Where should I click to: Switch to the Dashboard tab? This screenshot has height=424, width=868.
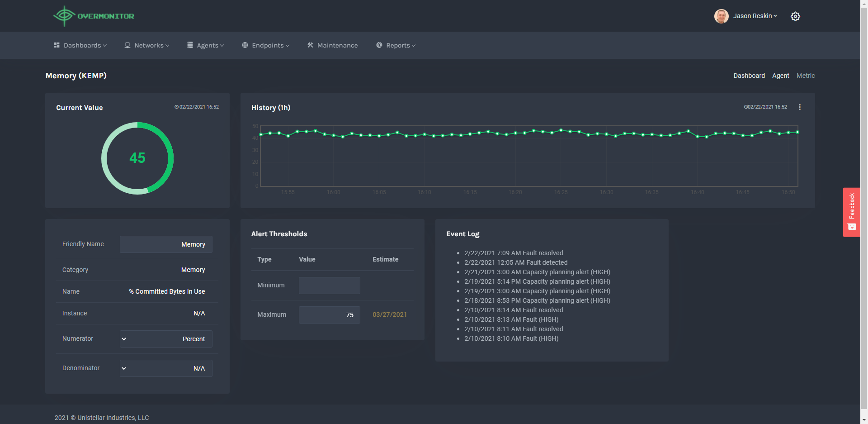pos(749,76)
